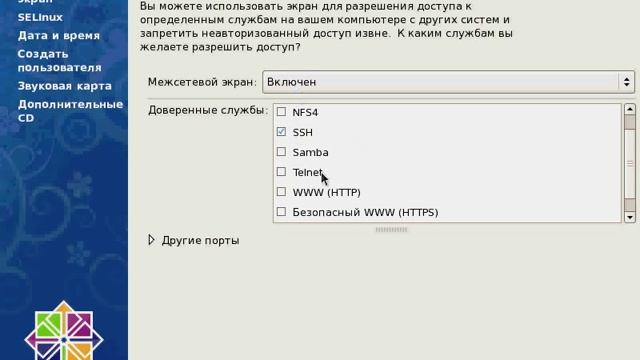Screen dimensions: 640x360
Task: Enable the Telnet checkbox
Action: 281,171
